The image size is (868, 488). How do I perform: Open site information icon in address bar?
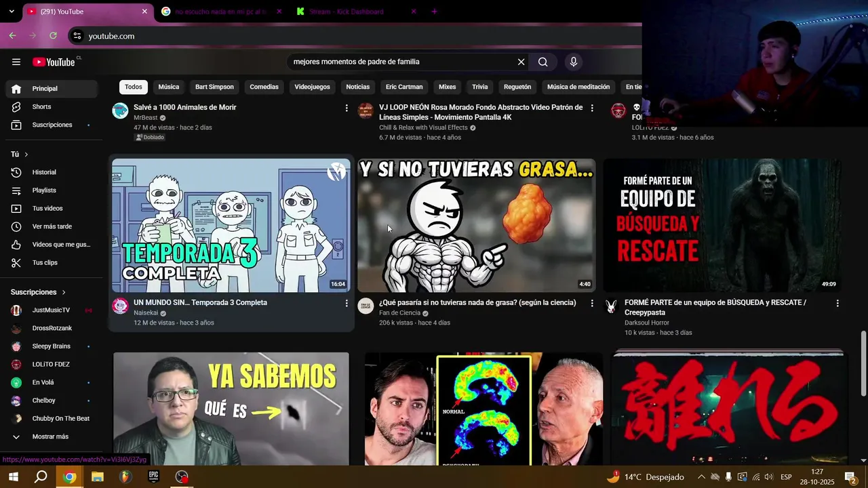[77, 36]
